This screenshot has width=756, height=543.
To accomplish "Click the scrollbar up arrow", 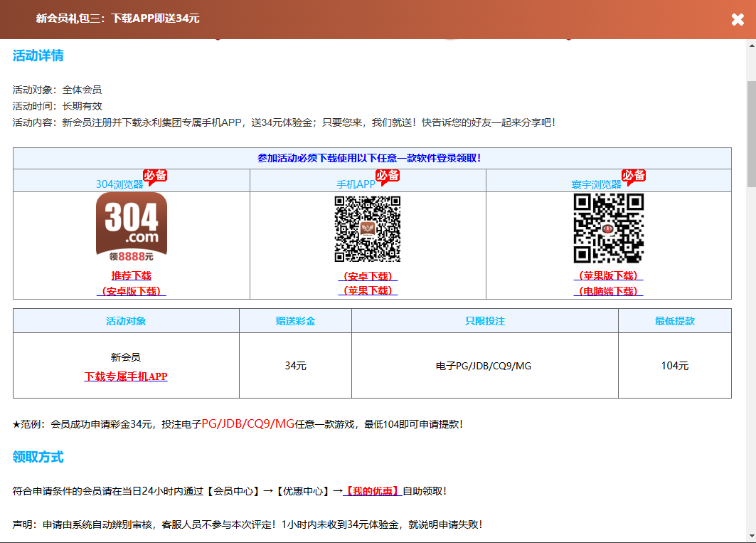I will 750,46.
